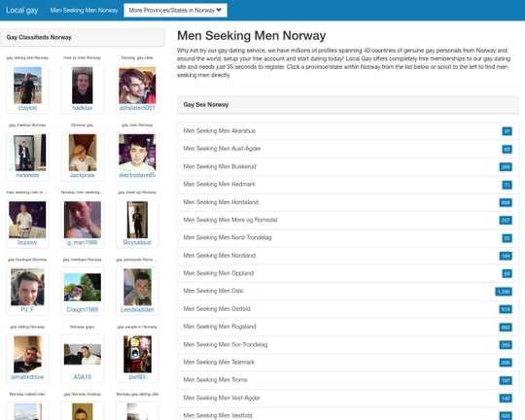Click the PJ_F username link

[27, 309]
